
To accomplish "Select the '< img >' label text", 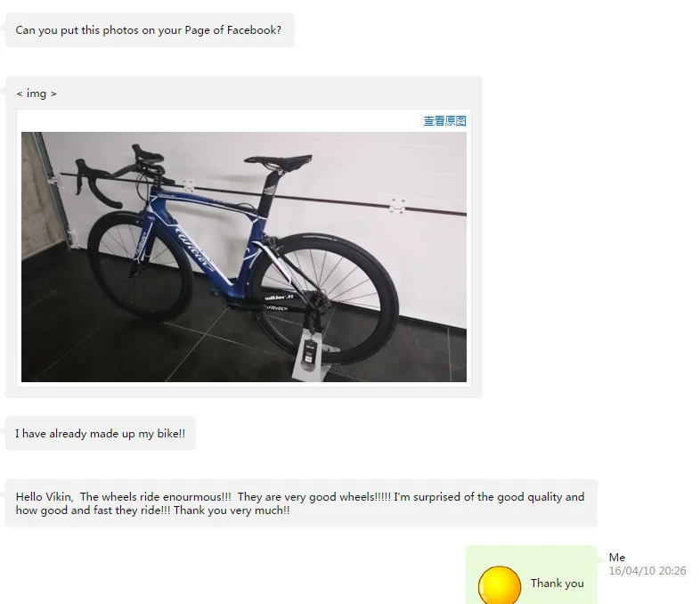I will (x=37, y=94).
